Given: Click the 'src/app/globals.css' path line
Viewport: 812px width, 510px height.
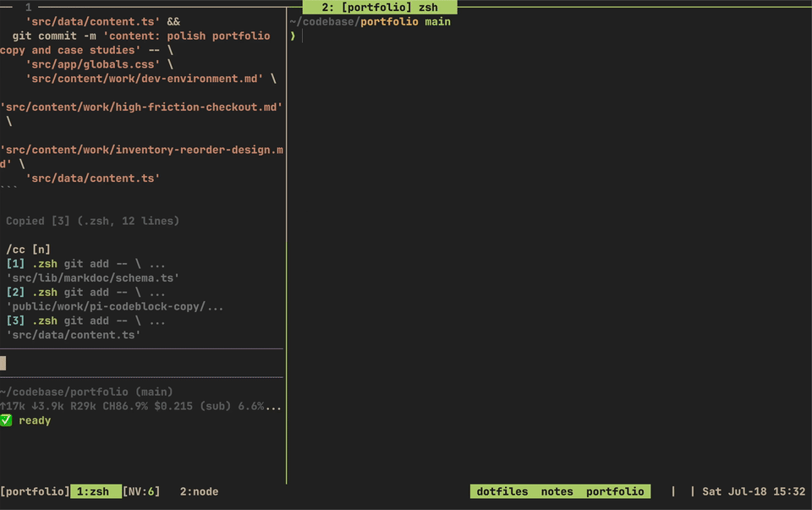Looking at the screenshot, I should pyautogui.click(x=93, y=64).
